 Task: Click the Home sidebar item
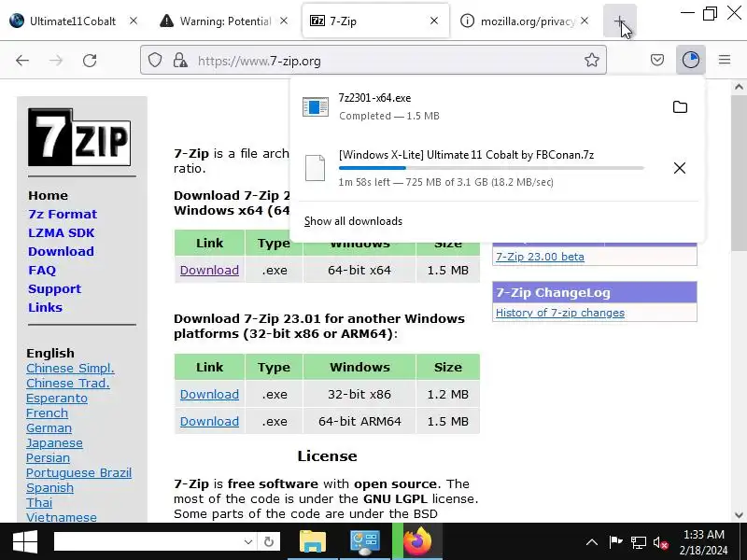[x=48, y=196]
